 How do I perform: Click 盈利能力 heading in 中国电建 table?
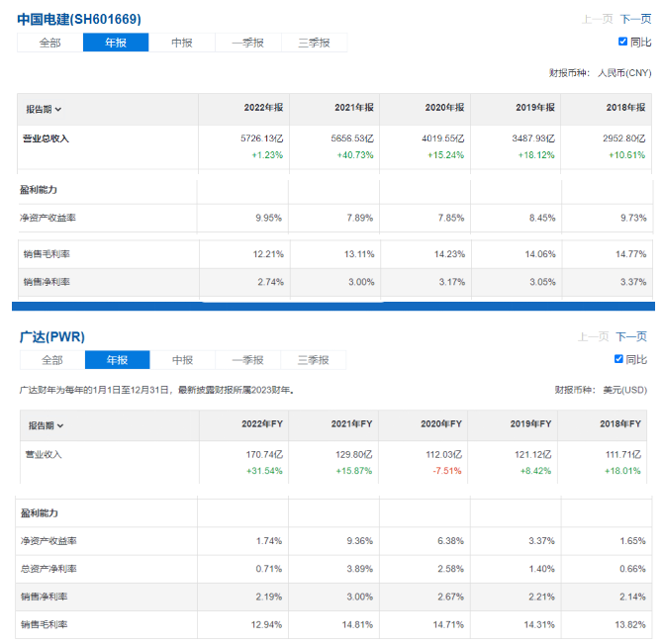[x=39, y=190]
